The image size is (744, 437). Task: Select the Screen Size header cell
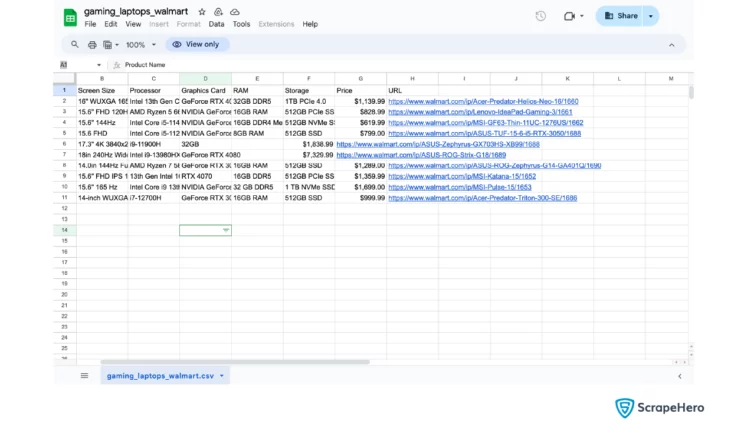coord(102,90)
